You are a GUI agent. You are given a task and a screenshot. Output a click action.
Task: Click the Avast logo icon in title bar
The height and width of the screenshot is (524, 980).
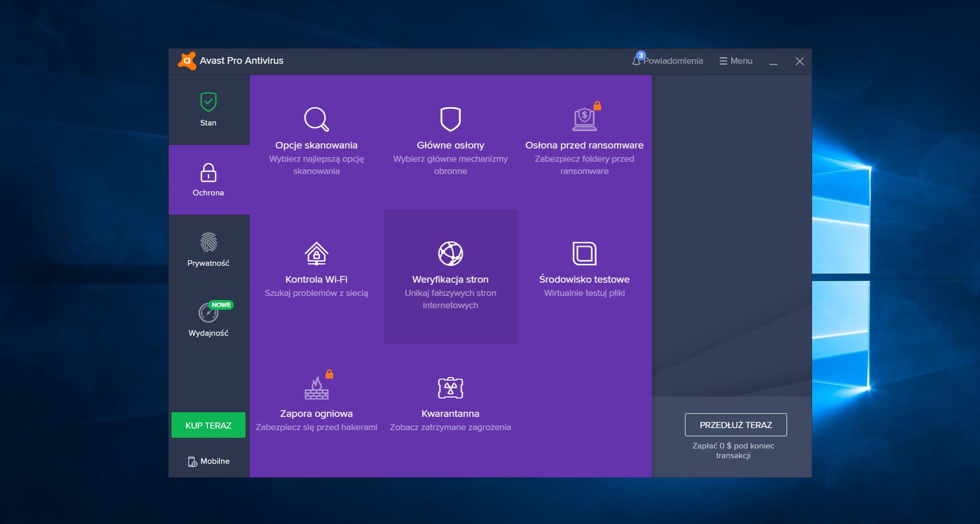pos(187,61)
